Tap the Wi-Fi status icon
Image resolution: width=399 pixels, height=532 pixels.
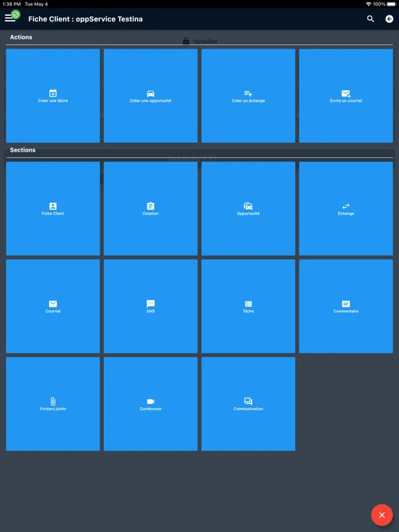point(368,4)
